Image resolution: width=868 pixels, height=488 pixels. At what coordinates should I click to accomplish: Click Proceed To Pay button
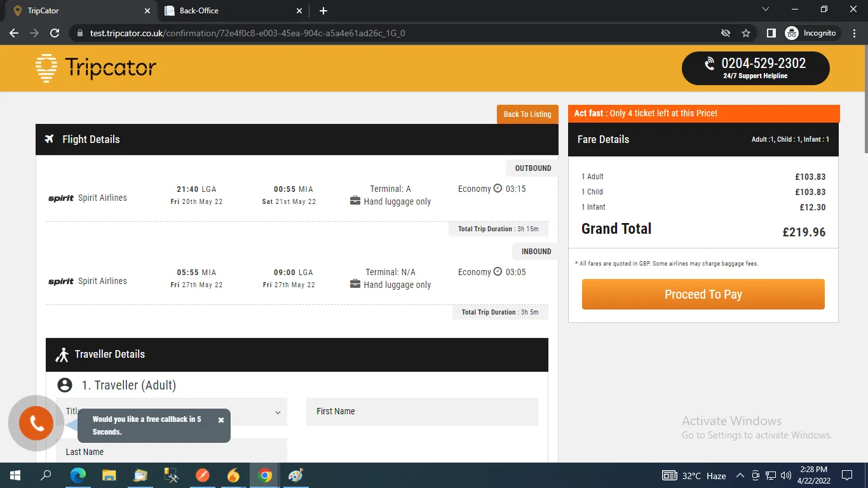(703, 294)
